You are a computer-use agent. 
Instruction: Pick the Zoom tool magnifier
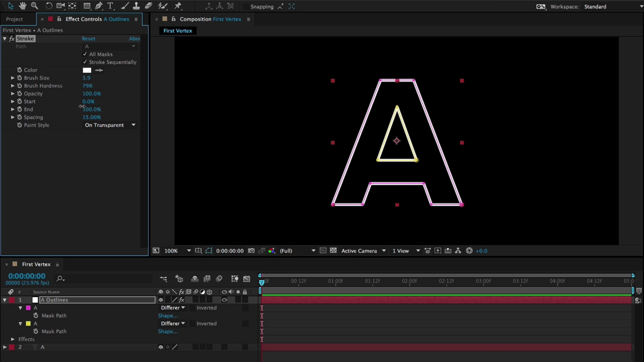34,6
